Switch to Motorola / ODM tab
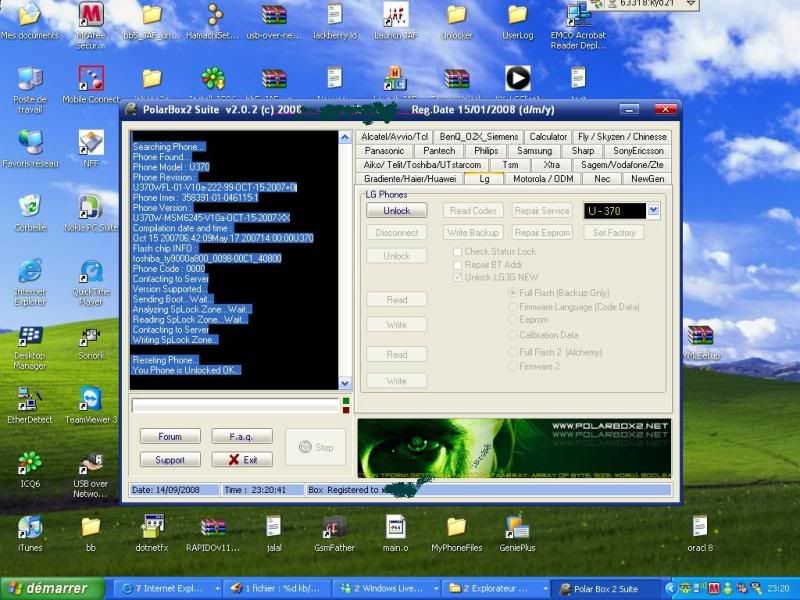Image resolution: width=800 pixels, height=600 pixels. pos(543,179)
